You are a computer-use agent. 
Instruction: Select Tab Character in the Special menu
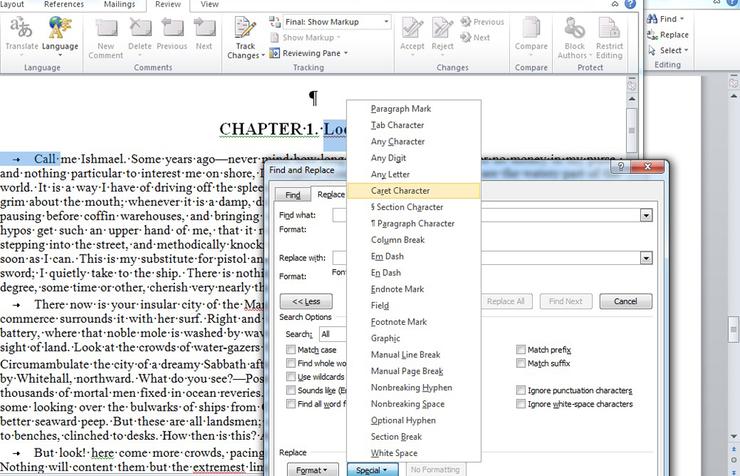click(x=413, y=125)
